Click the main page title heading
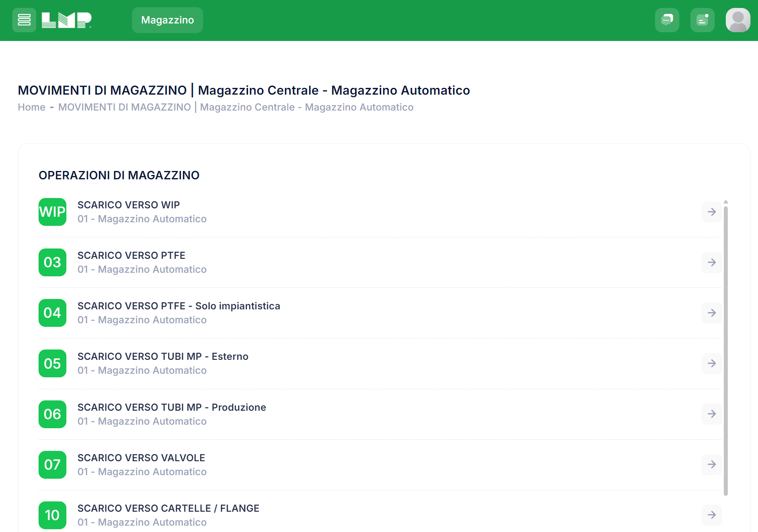 244,90
